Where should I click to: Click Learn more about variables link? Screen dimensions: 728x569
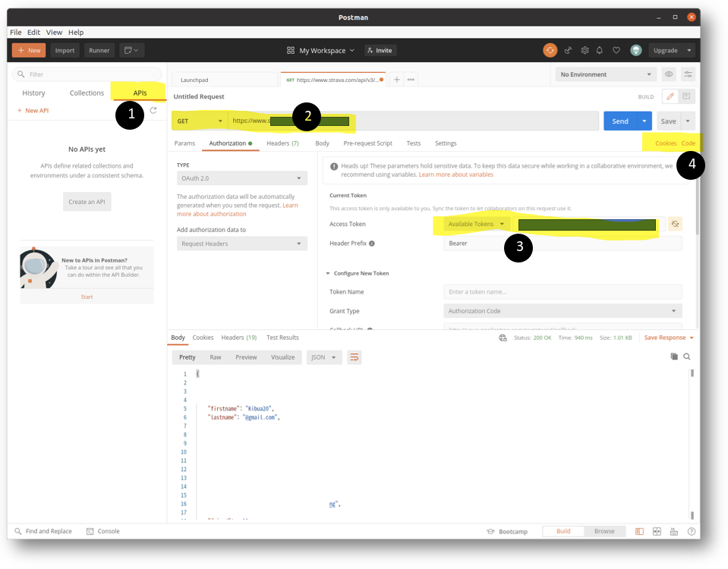(456, 174)
